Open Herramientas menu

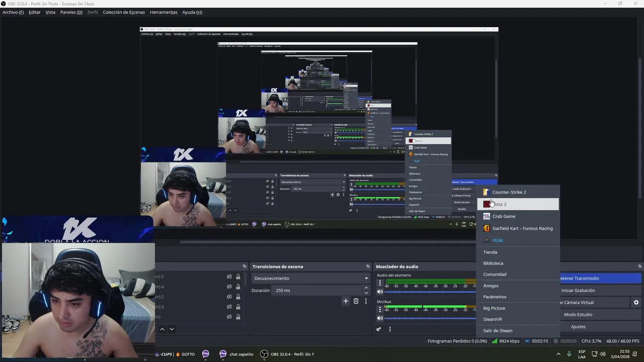(x=164, y=12)
